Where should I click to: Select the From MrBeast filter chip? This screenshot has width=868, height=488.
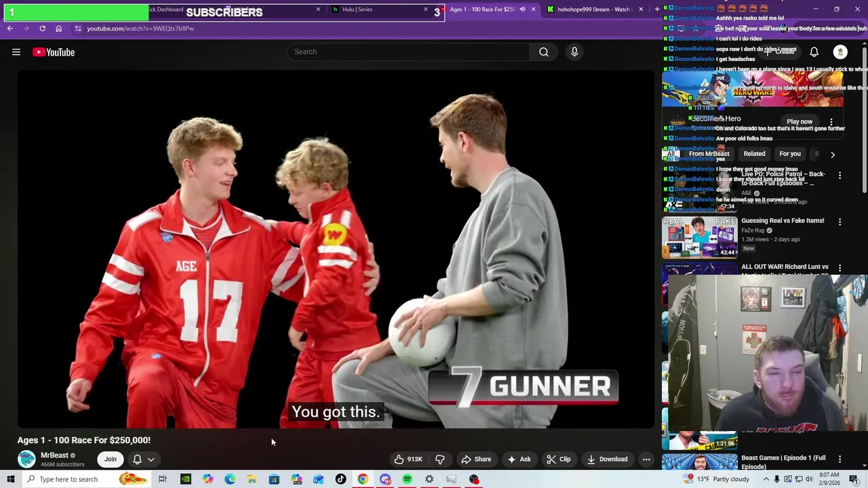pos(709,154)
